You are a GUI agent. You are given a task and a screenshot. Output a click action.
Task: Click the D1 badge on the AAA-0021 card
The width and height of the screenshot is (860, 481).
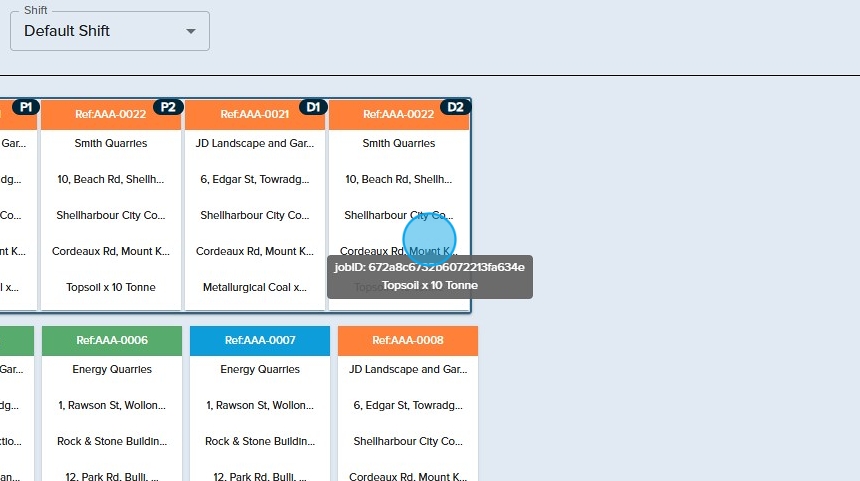pyautogui.click(x=312, y=107)
